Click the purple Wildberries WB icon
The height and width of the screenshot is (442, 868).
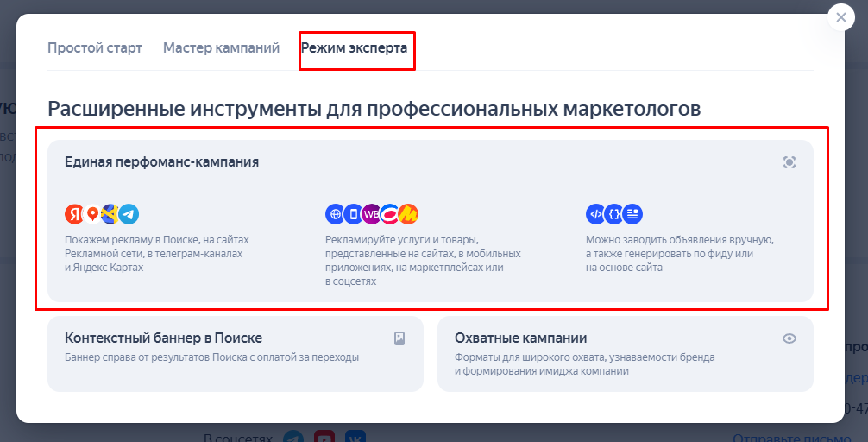[x=371, y=214]
